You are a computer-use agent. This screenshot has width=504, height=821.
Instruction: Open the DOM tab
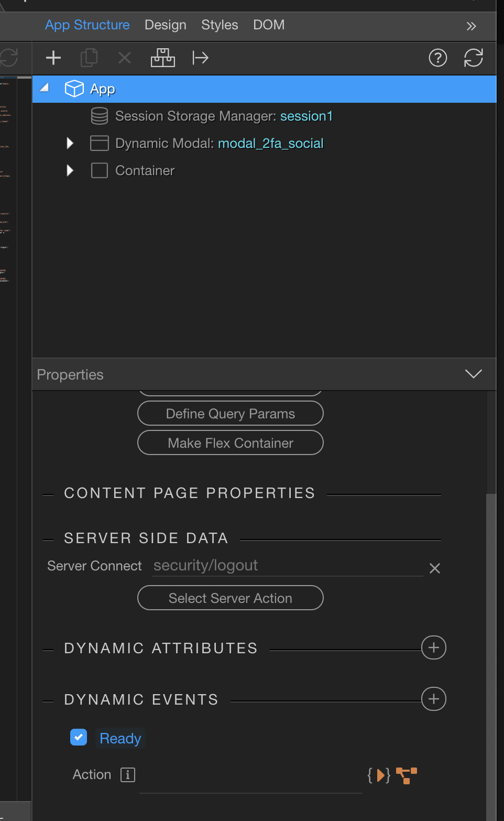click(x=269, y=25)
